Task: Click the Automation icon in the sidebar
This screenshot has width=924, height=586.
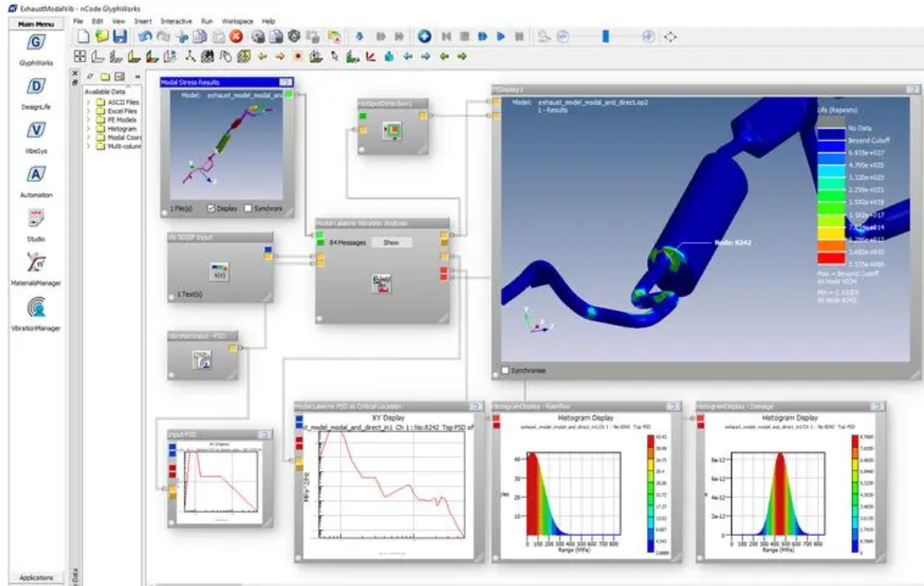Action: pyautogui.click(x=36, y=175)
